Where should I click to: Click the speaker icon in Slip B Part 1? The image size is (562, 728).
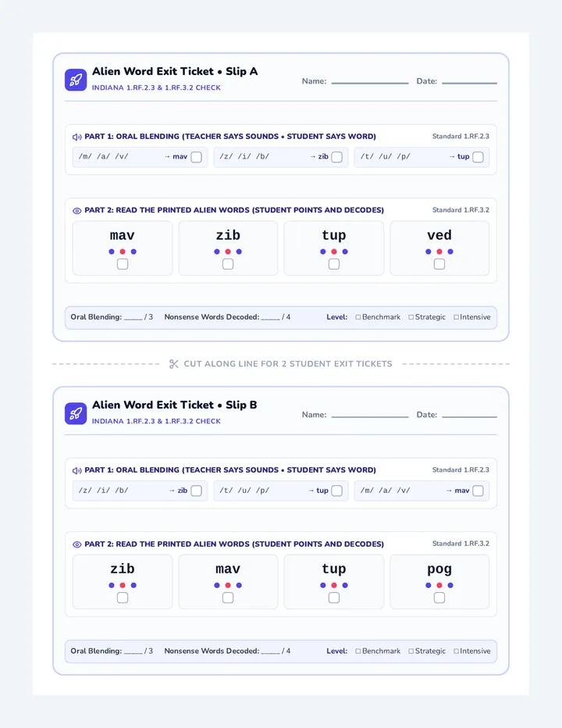point(77,471)
